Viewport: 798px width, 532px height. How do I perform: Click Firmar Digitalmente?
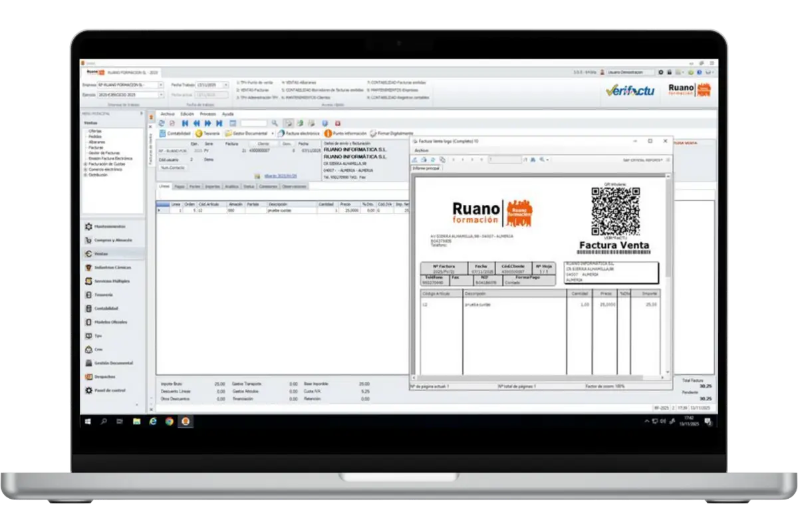coord(374,133)
